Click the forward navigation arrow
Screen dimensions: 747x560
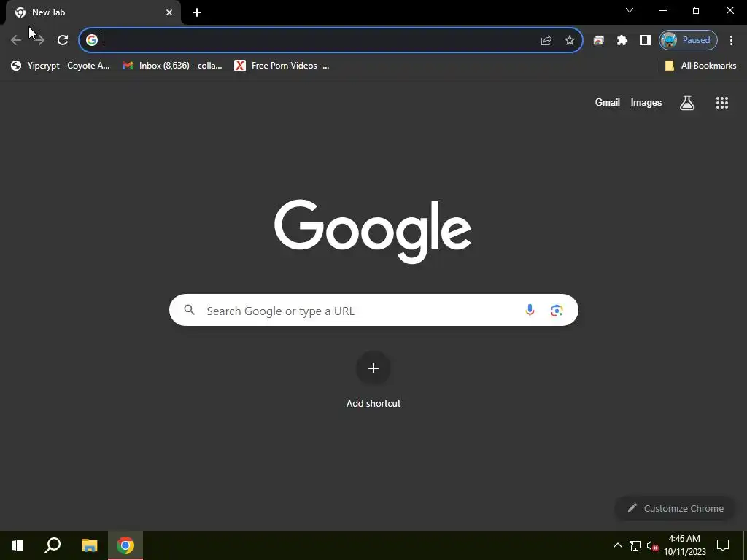[39, 40]
